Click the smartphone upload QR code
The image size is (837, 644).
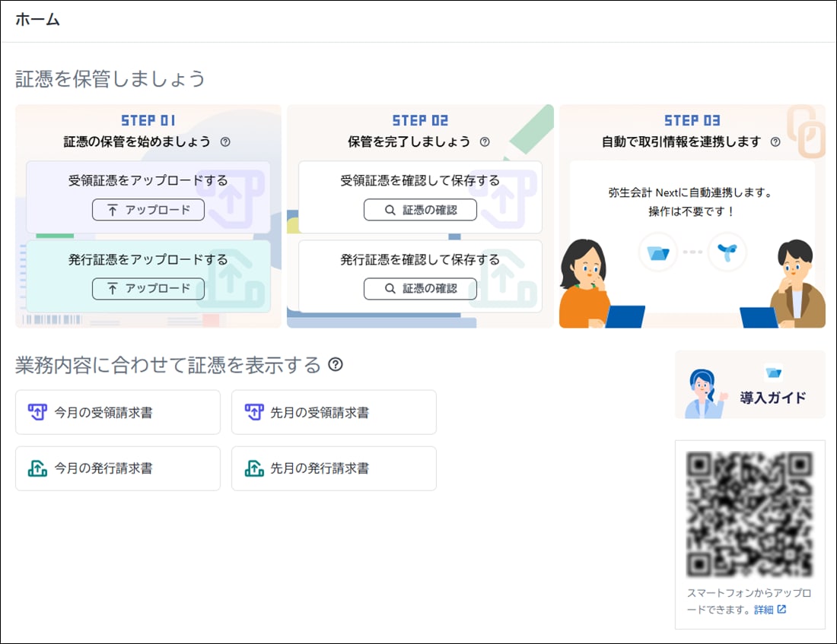(749, 514)
